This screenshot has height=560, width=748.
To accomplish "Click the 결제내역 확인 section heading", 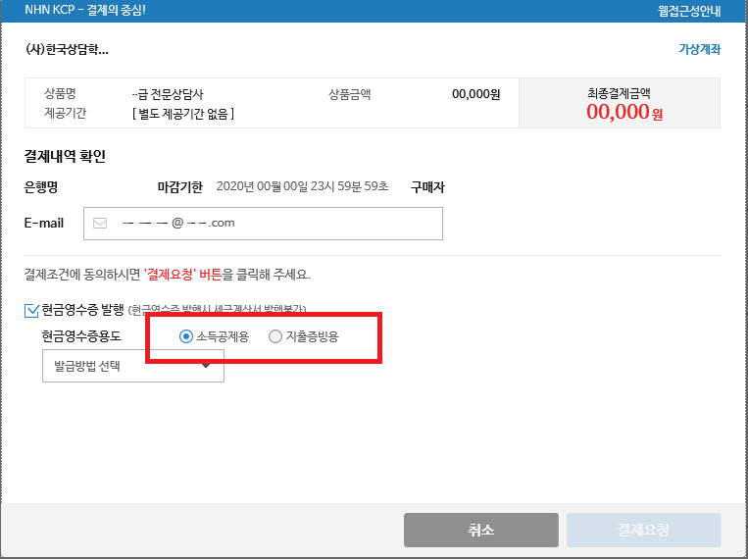I will (x=65, y=157).
